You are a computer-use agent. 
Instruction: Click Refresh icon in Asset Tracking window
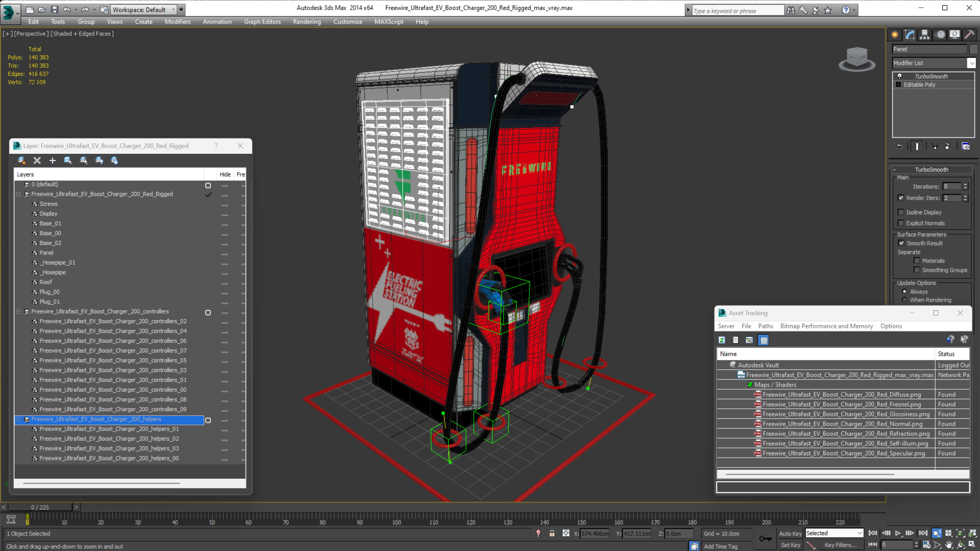pos(722,340)
